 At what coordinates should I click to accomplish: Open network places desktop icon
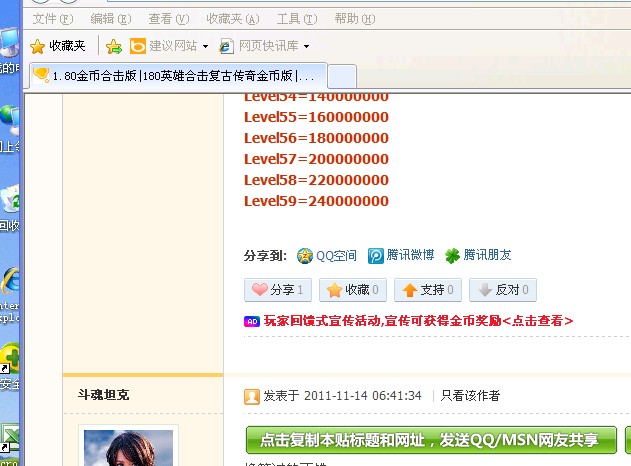(10, 120)
